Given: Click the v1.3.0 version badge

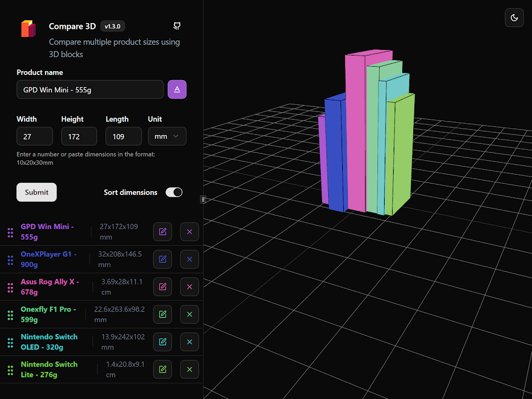Looking at the screenshot, I should 113,26.
